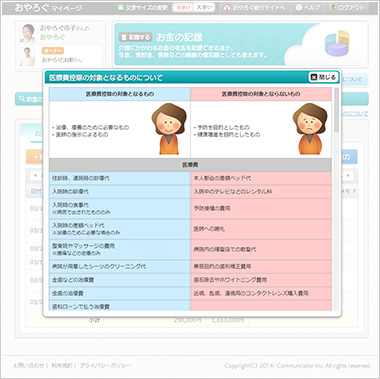Click the previous-month arrow behind the dialog

click(35, 175)
